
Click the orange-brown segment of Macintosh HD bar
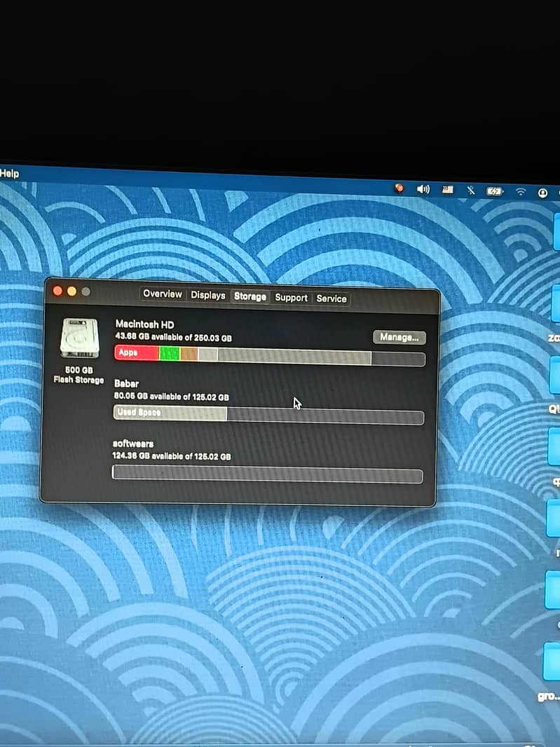point(189,354)
